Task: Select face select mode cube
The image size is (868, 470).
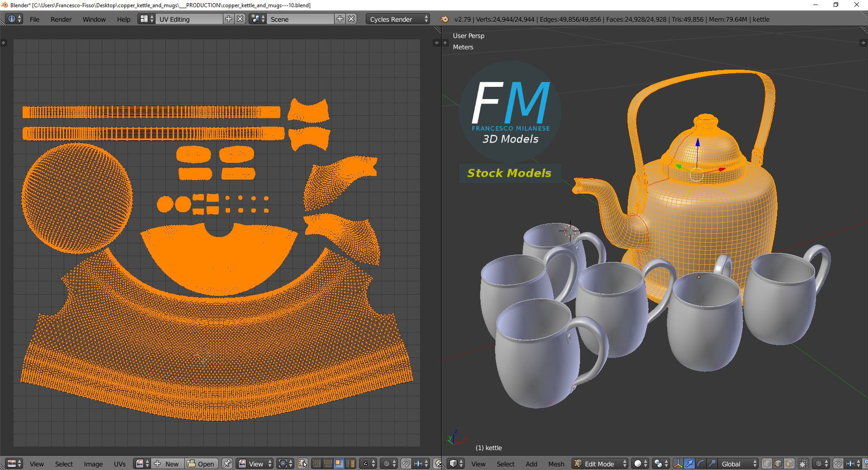Action: pos(789,464)
